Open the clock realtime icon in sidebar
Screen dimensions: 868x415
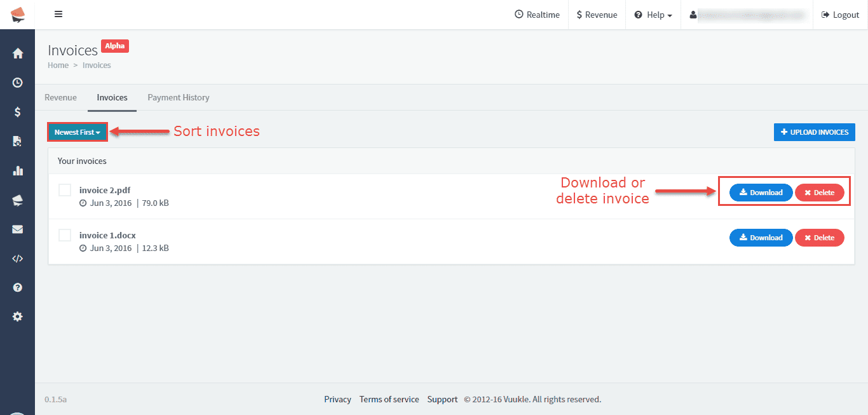(17, 83)
